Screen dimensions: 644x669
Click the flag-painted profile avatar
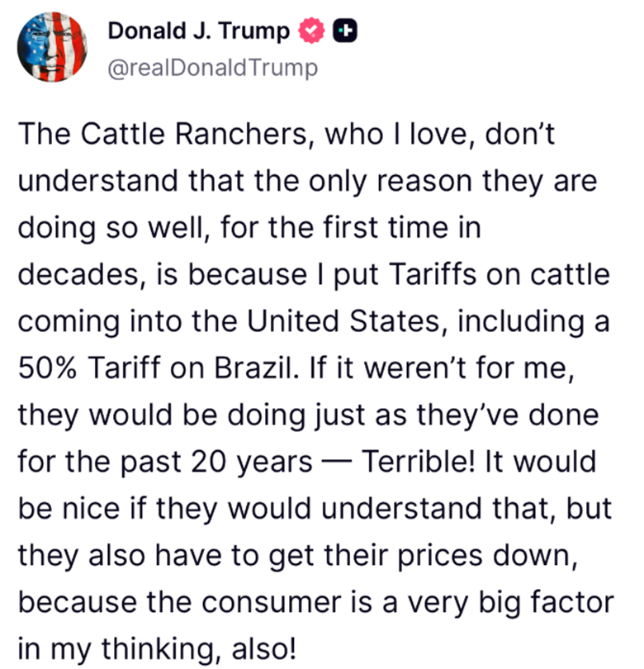pyautogui.click(x=51, y=50)
